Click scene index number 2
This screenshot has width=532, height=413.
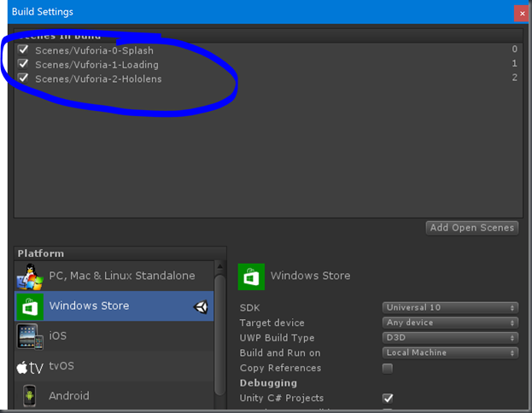[514, 78]
